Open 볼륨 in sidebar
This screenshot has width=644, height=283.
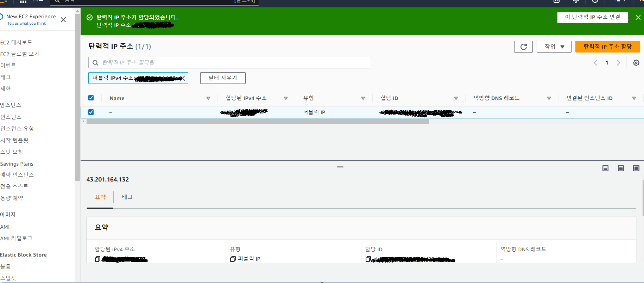(x=5, y=266)
